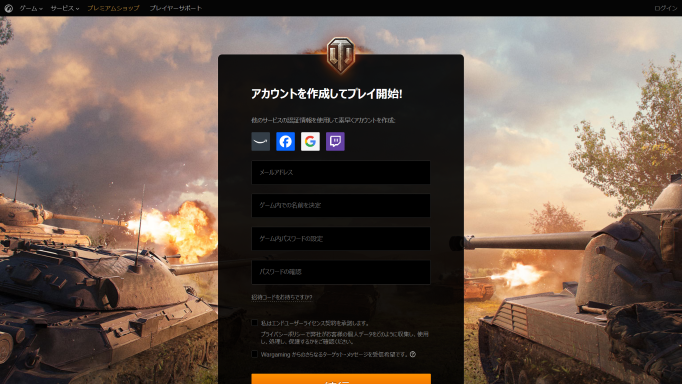
Task: Open help icon next to Wargaming messages
Action: [413, 354]
